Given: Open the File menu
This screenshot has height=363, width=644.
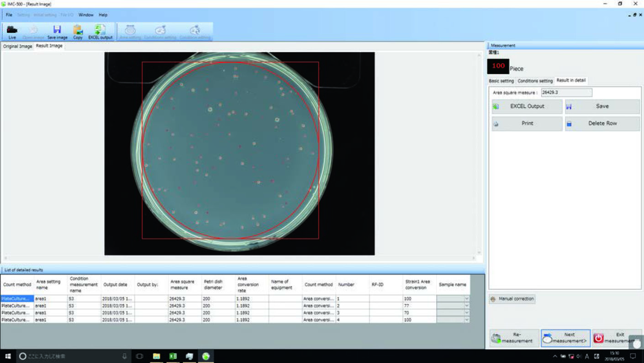Looking at the screenshot, I should (9, 15).
